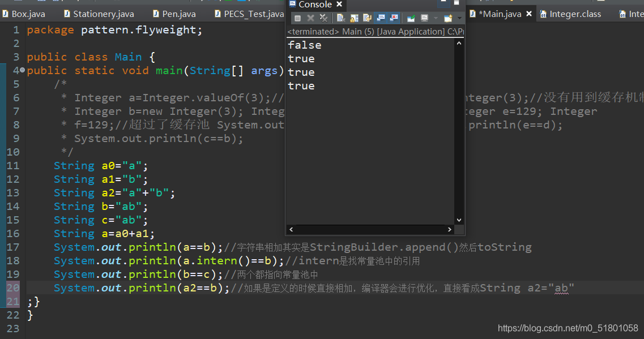
Task: Click the StringBuilder.append comment on line 17
Action: coord(378,247)
